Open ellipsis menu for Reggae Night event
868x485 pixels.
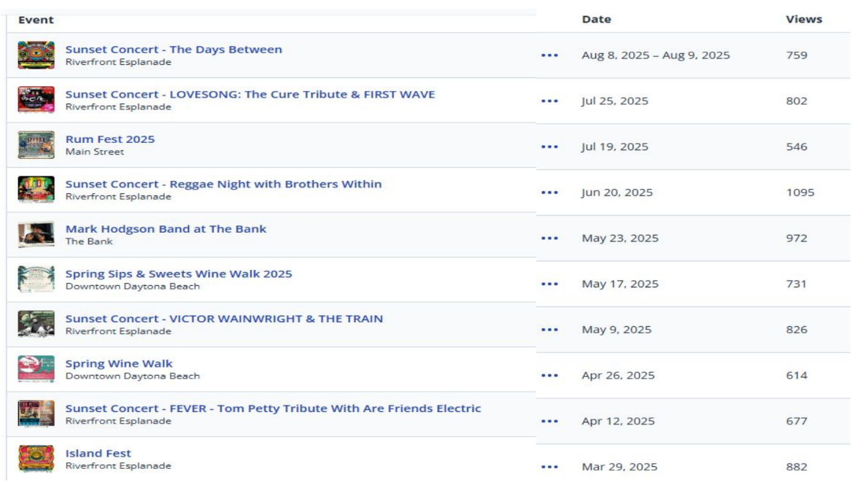pyautogui.click(x=550, y=193)
